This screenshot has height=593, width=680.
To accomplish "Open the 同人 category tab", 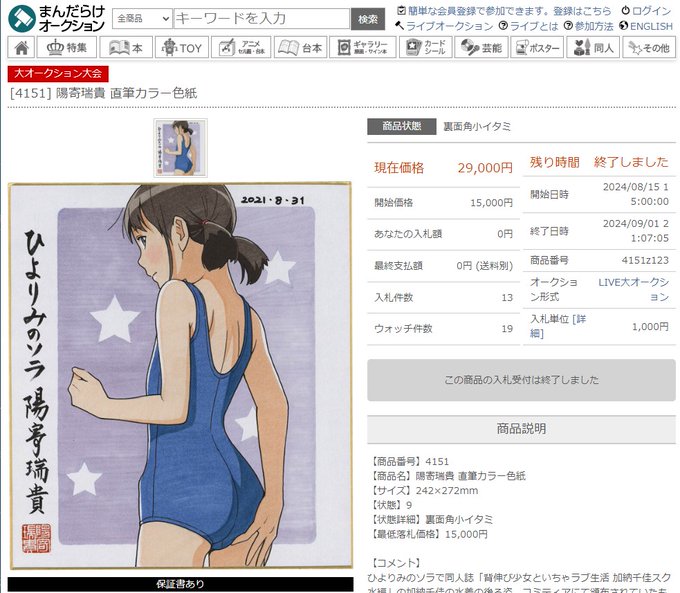I will point(592,47).
